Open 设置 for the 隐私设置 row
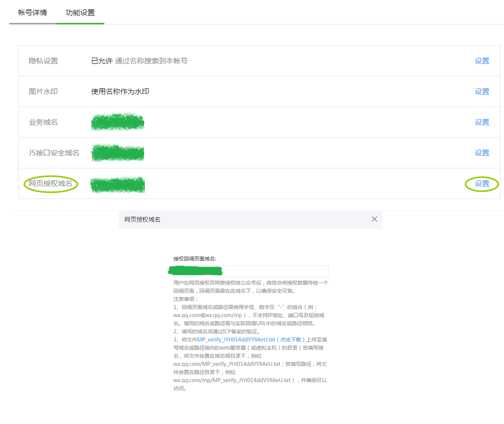This screenshot has height=424, width=504. [x=481, y=60]
